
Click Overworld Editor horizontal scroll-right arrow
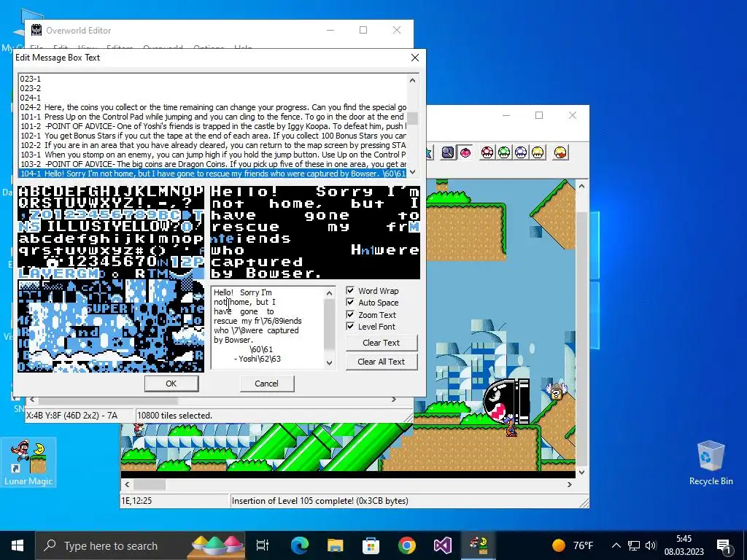tap(394, 400)
